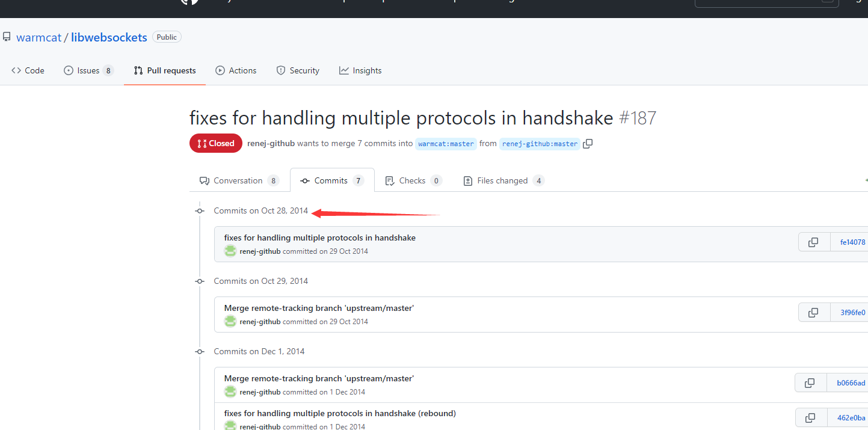Click the Issues count badge 8

coord(108,70)
